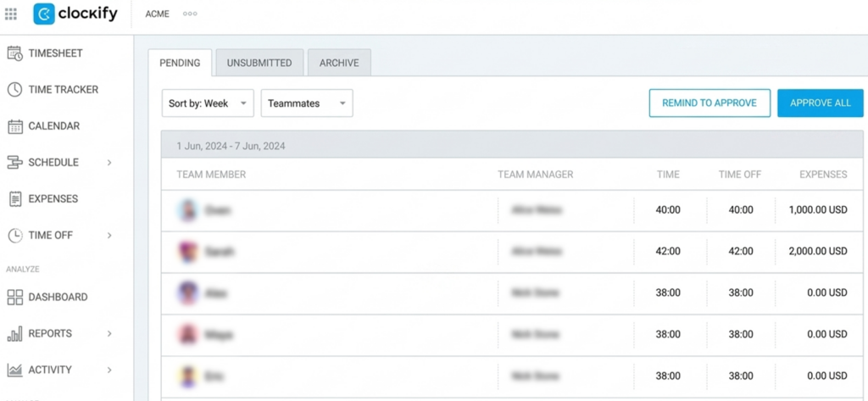Open the row with 1,000.00 USD expenses

[x=512, y=210]
